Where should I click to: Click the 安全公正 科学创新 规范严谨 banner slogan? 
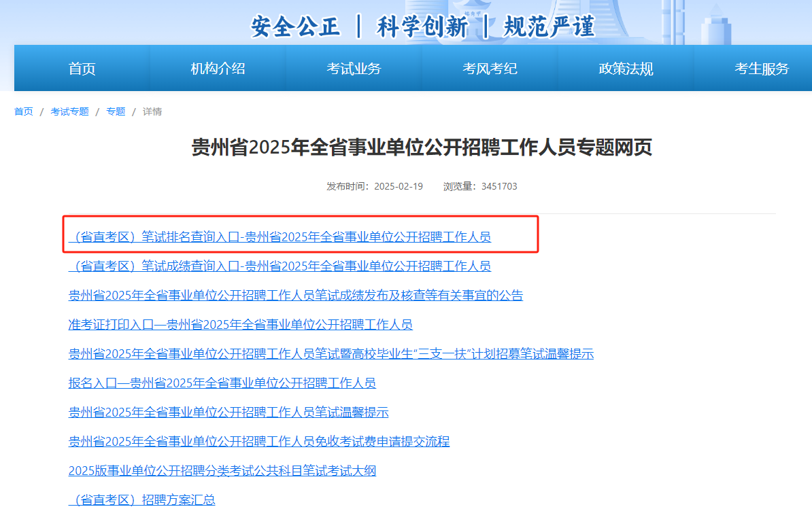tap(422, 27)
